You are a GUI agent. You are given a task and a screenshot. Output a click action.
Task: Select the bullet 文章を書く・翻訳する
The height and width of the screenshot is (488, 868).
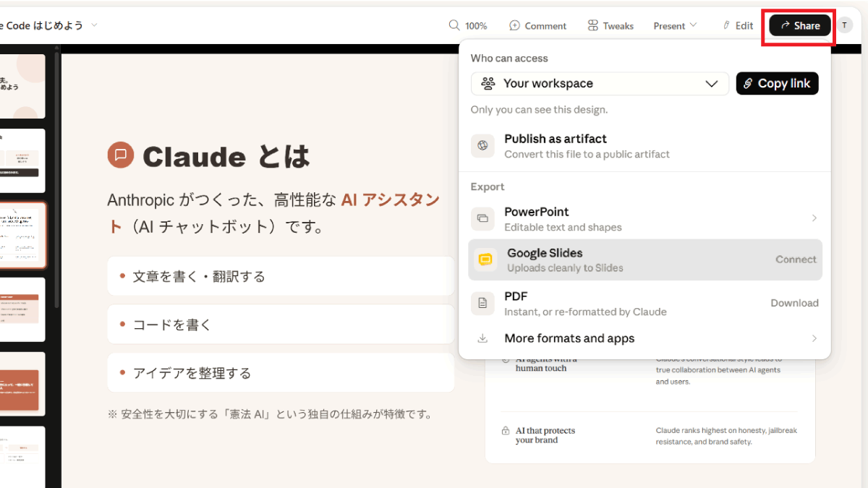[281, 276]
